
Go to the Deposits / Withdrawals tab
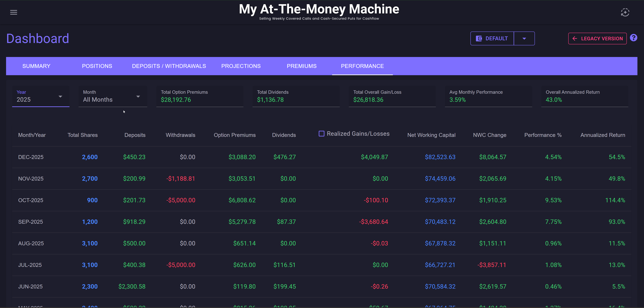coord(169,66)
